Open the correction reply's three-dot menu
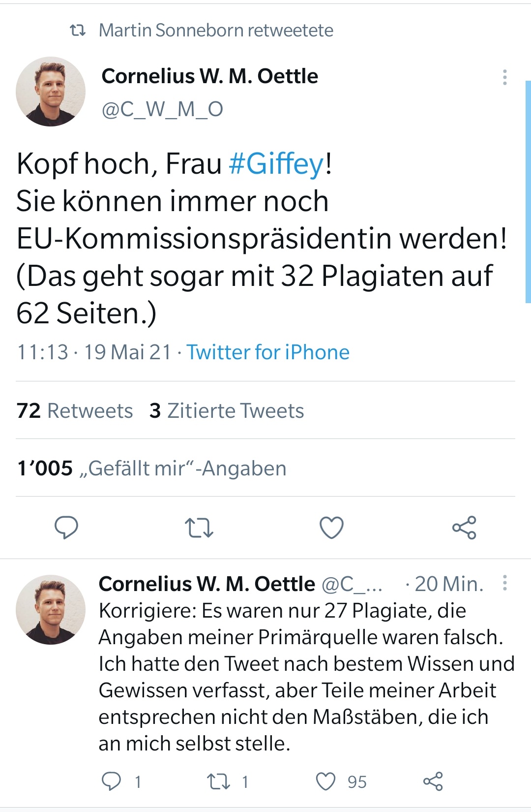Viewport: 531px width, 812px height. click(x=504, y=583)
